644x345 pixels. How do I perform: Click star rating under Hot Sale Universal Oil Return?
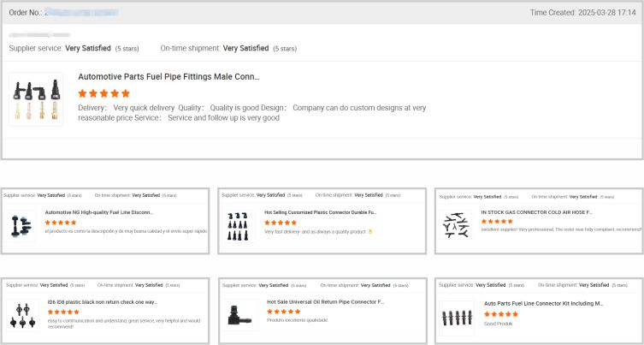(283, 312)
